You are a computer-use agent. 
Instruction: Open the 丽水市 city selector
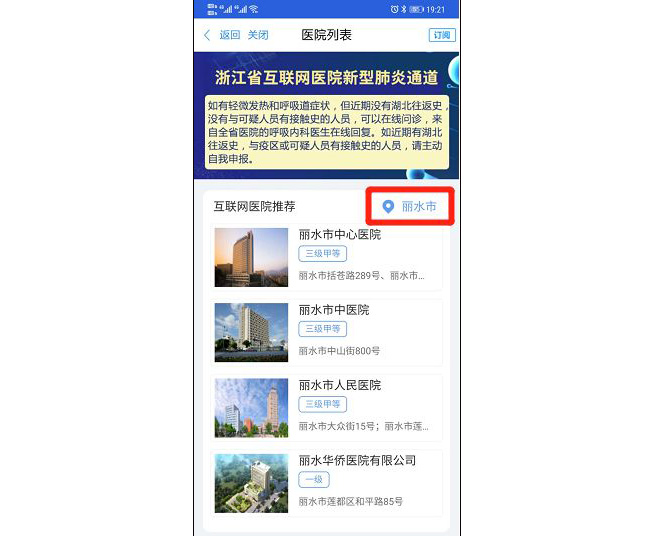(418, 207)
